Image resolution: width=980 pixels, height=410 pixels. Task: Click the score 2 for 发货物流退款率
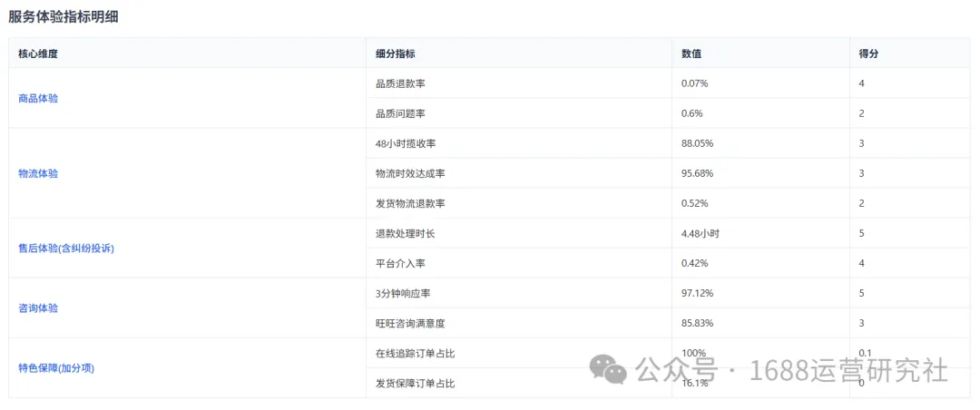862,203
